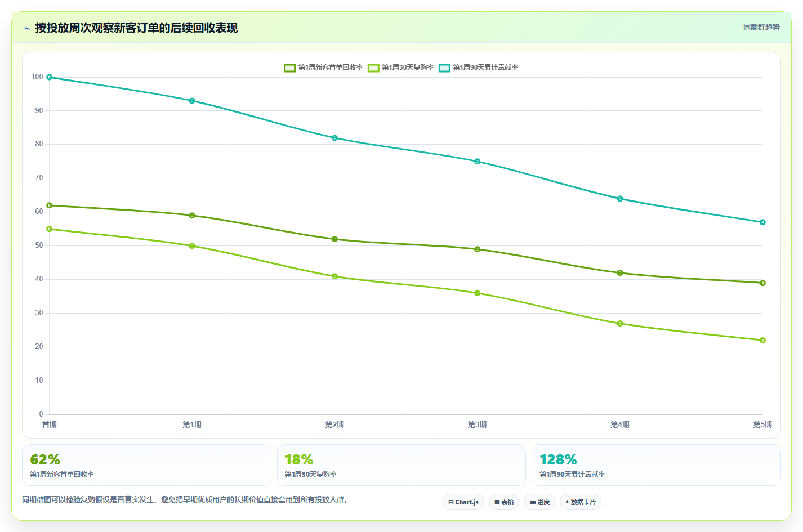This screenshot has height=532, width=803.
Task: Select the light green point at 第3期
Action: point(478,293)
